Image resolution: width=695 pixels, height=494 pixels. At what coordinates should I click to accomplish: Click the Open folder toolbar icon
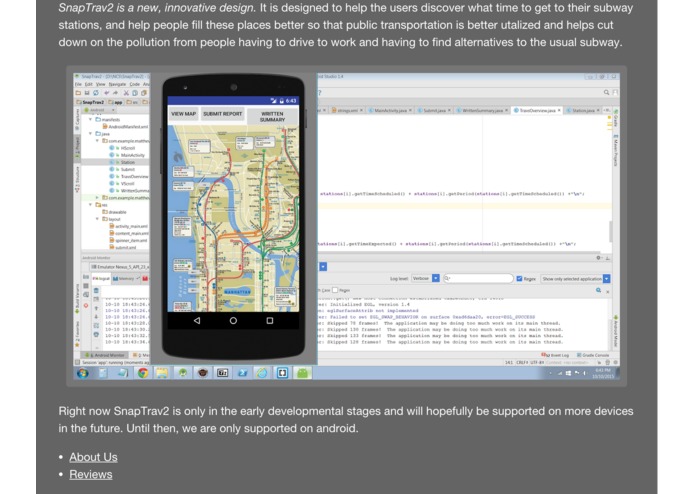pos(78,93)
